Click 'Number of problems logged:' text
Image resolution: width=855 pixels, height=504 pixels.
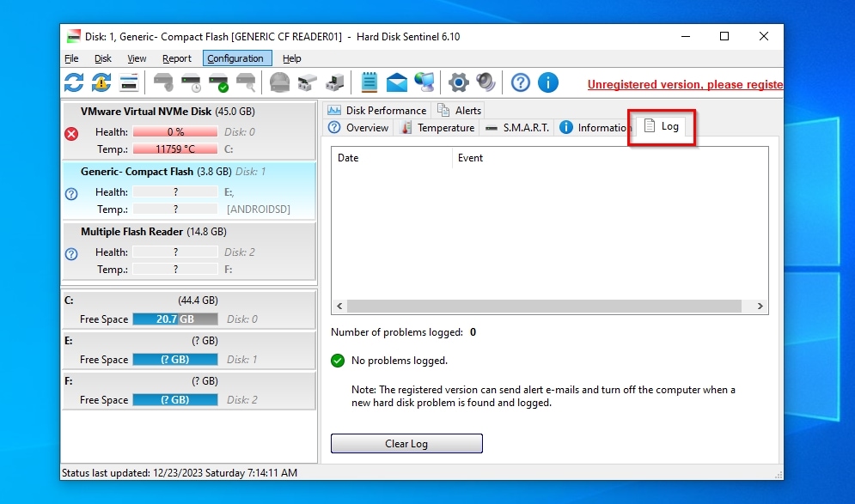tap(397, 332)
